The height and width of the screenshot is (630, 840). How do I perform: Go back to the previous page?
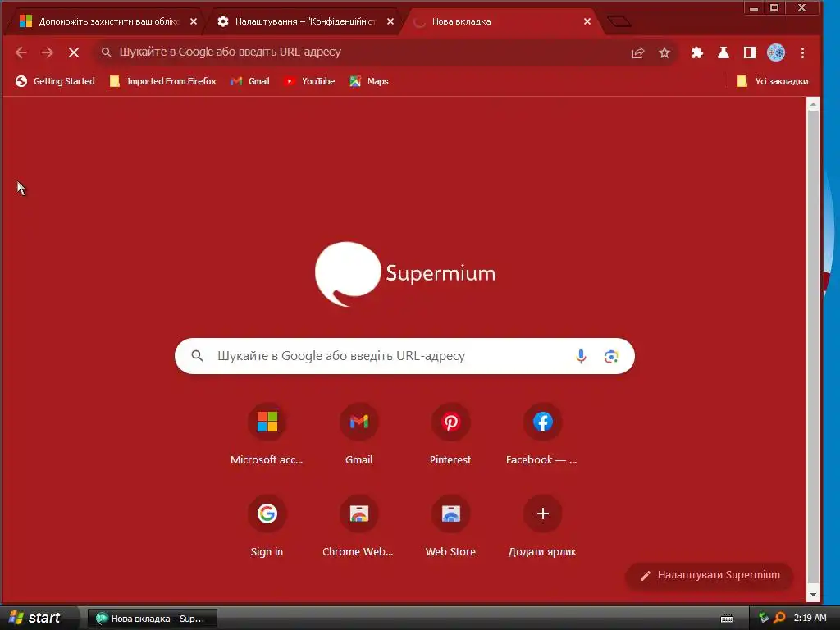pos(21,52)
